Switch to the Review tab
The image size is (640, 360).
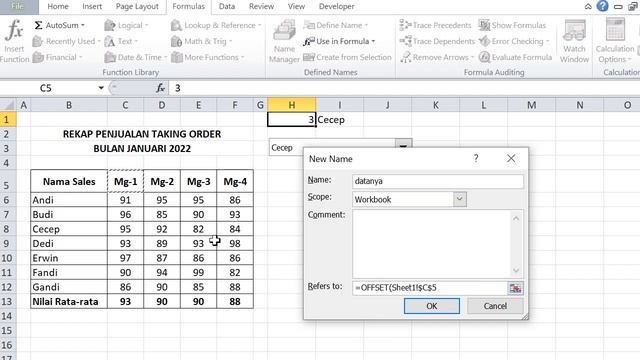tap(262, 7)
